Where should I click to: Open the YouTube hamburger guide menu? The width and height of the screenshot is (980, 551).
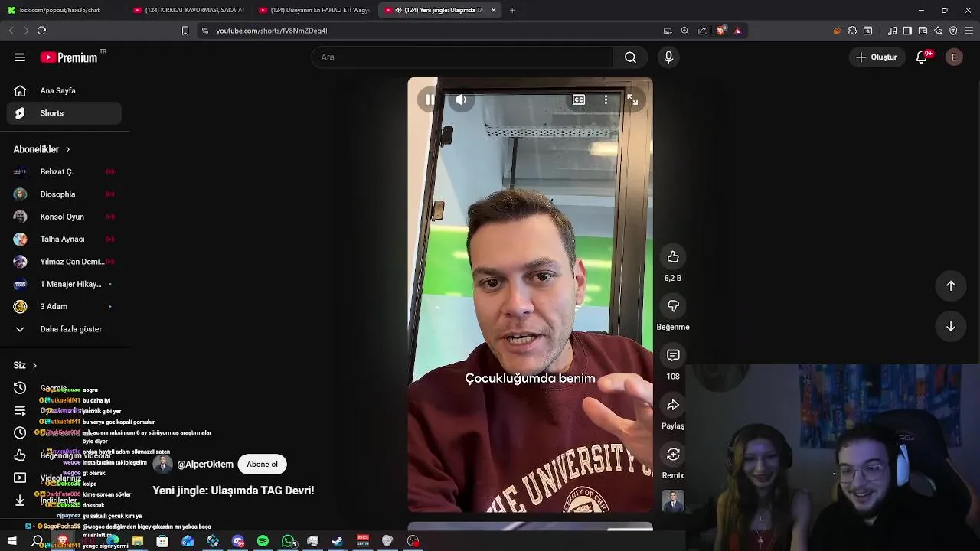pos(20,57)
